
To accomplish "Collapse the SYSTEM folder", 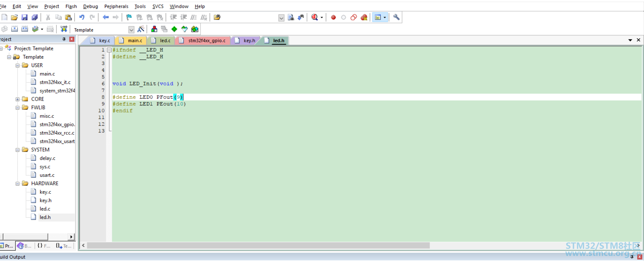I will 18,150.
